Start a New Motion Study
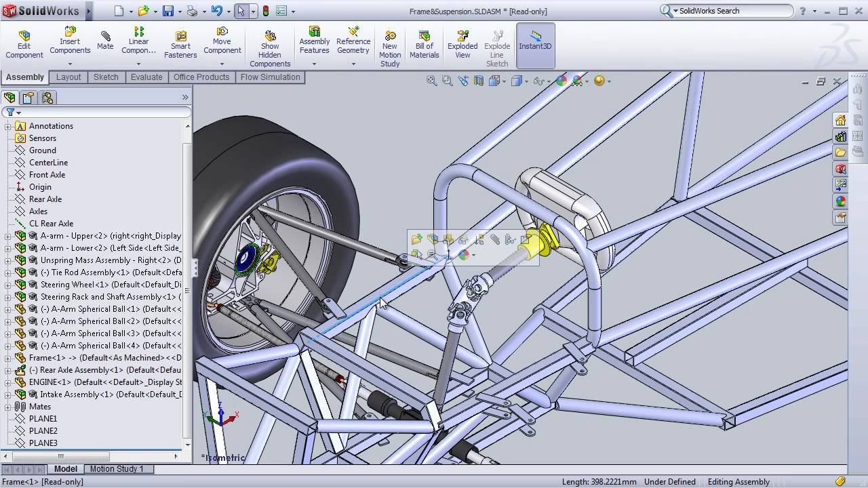This screenshot has width=868, height=488. [x=390, y=49]
